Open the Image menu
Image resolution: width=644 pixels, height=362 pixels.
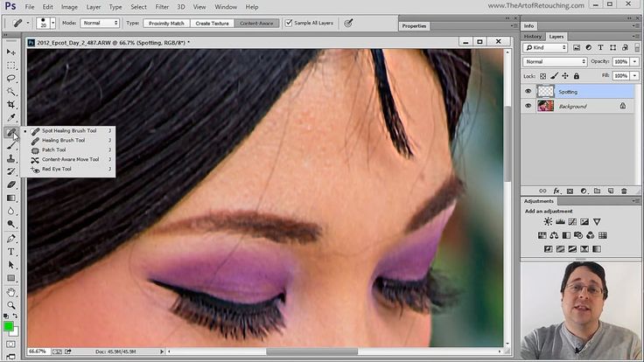69,7
